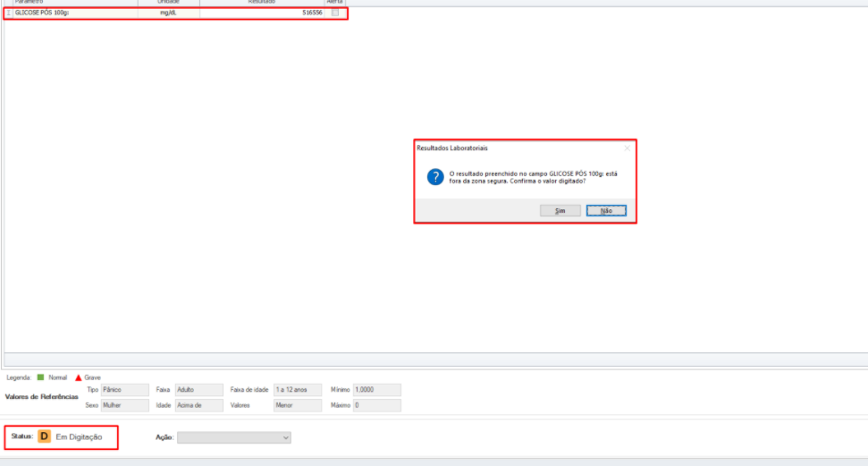Edit the result value 516556

[x=262, y=13]
